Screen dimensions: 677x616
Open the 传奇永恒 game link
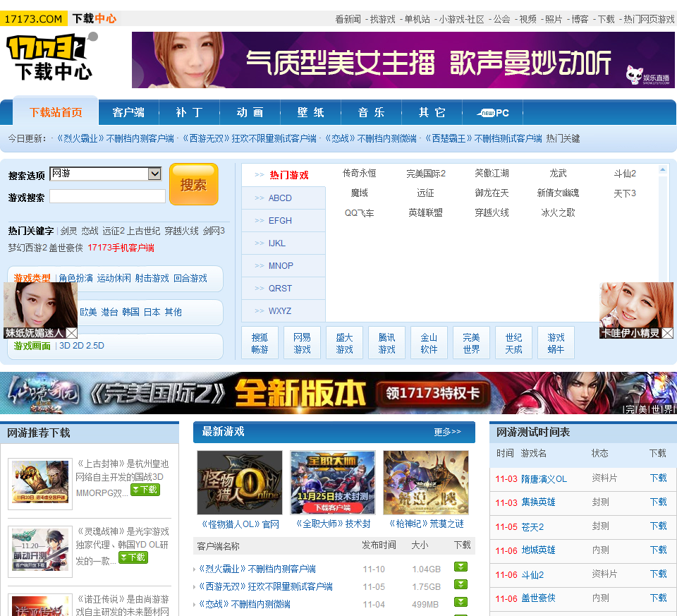coord(359,173)
